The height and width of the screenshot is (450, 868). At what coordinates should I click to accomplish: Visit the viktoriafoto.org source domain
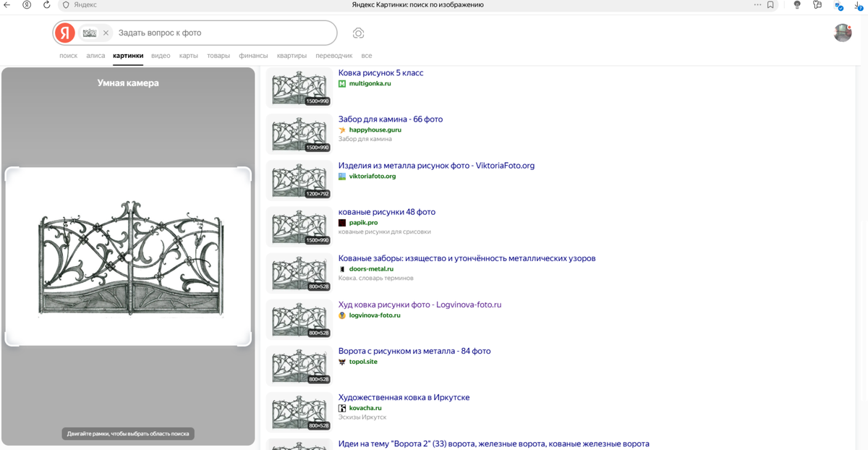[x=373, y=177]
